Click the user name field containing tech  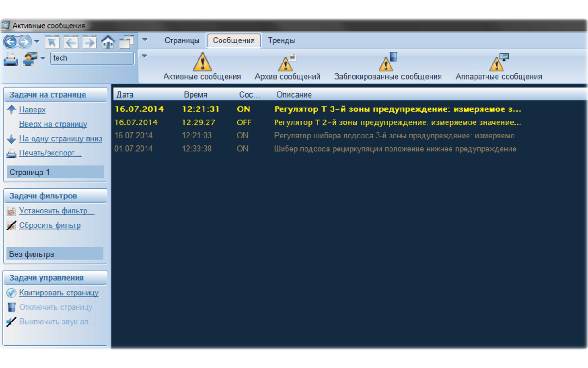click(92, 58)
